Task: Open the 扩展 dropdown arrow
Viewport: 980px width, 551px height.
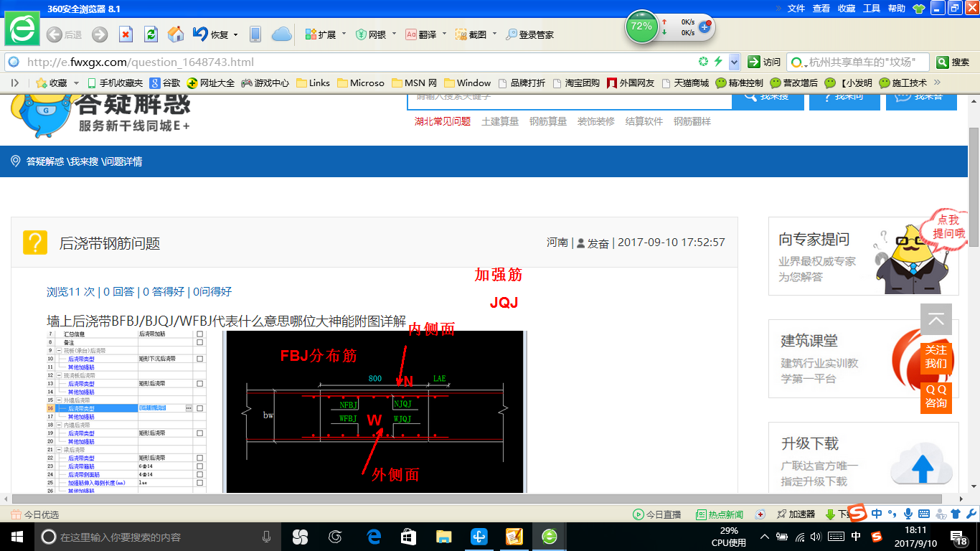Action: coord(344,34)
